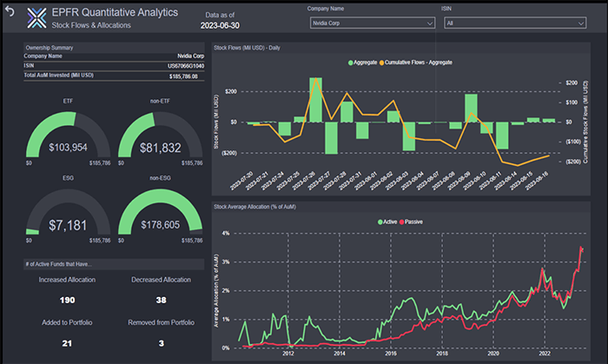The width and height of the screenshot is (608, 364).
Task: Click the Removed from Portfolio label
Action: [x=162, y=322]
